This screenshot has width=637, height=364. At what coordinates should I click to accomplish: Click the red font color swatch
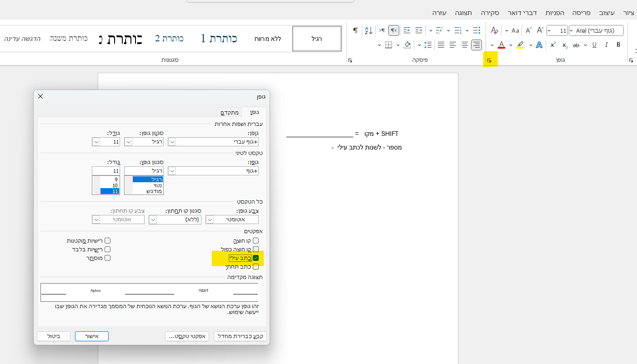click(x=502, y=45)
